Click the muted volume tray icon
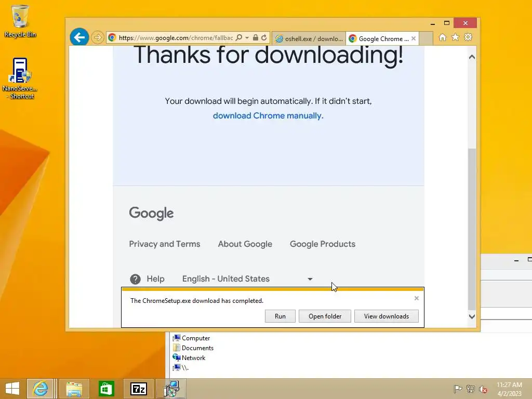This screenshot has width=532, height=399. click(x=483, y=389)
